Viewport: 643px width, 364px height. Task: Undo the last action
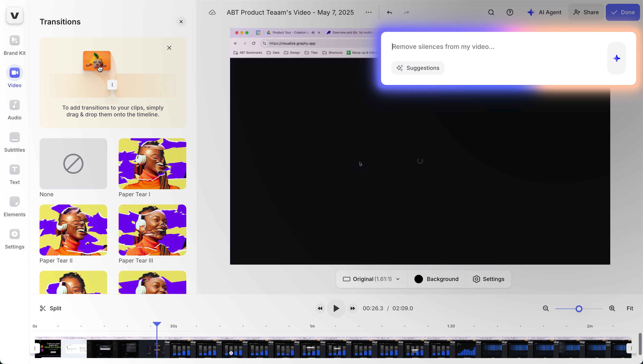click(390, 12)
